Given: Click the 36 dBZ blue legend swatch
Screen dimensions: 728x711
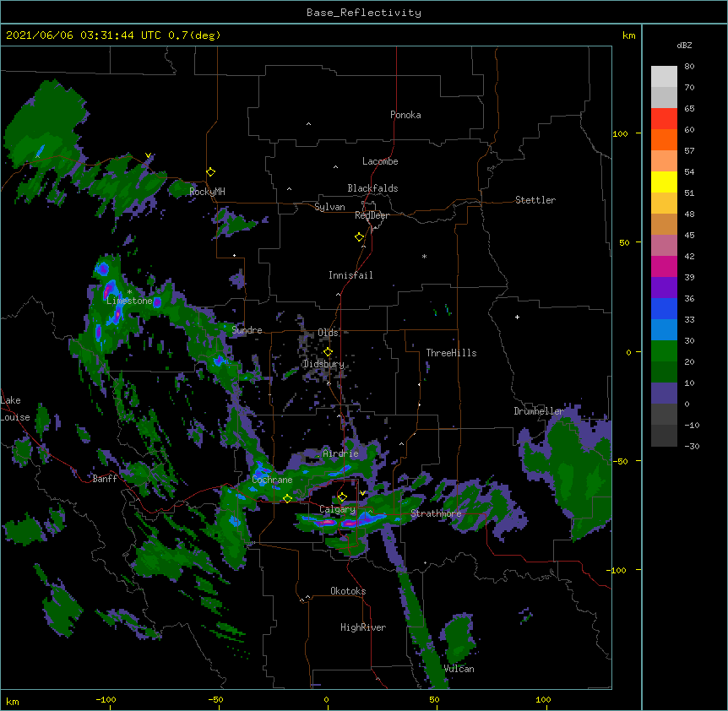Looking at the screenshot, I should pyautogui.click(x=664, y=308).
